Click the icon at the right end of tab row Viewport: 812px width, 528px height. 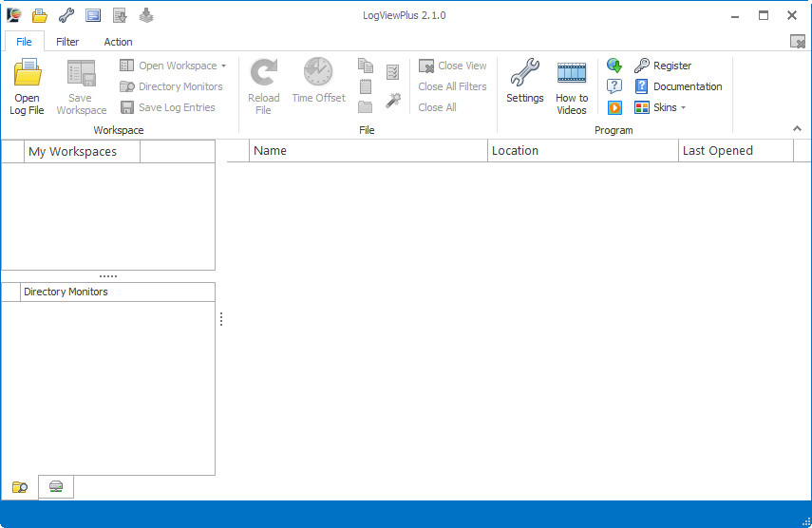798,42
